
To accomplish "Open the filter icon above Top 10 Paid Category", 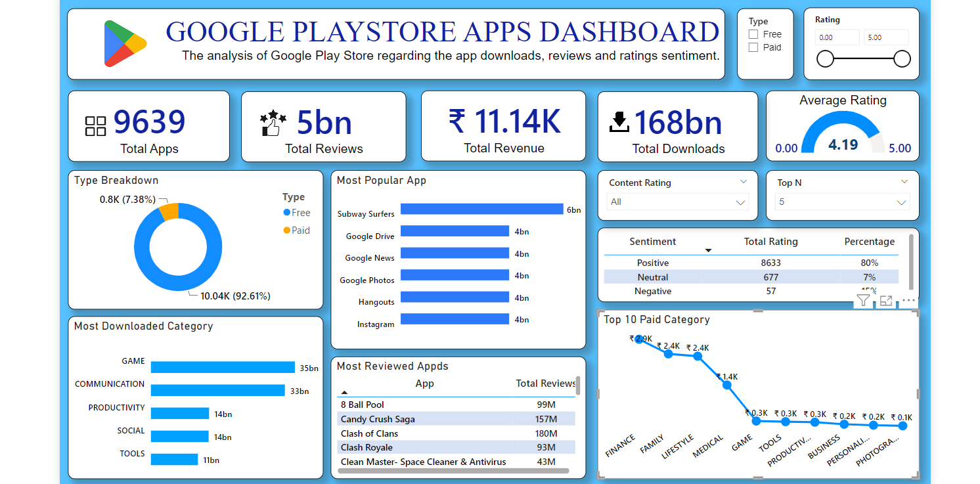I will coord(863,301).
